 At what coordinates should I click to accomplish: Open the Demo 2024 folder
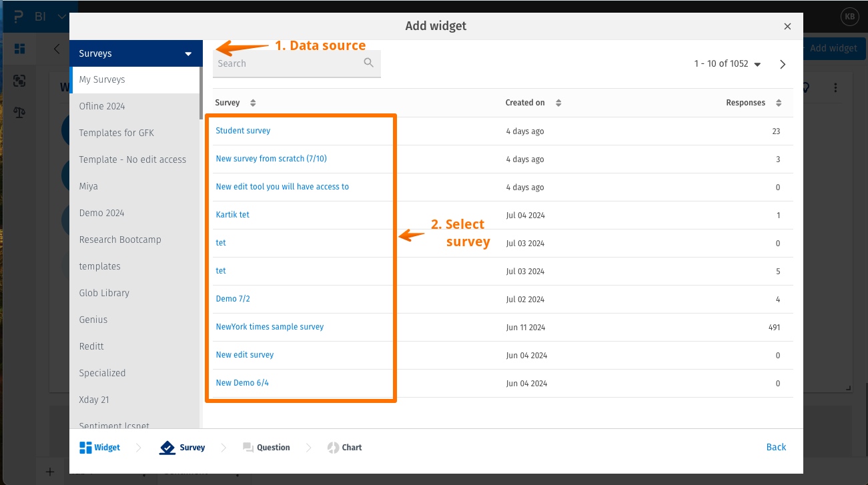(101, 213)
